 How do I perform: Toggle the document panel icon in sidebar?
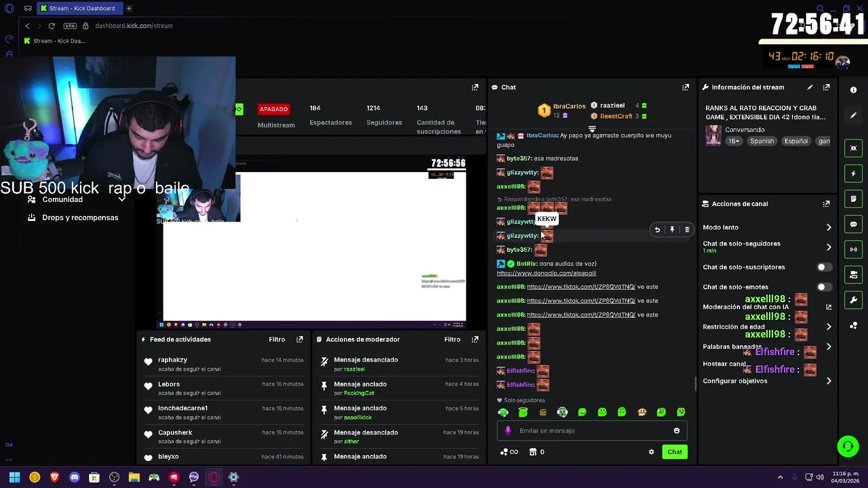tap(853, 199)
